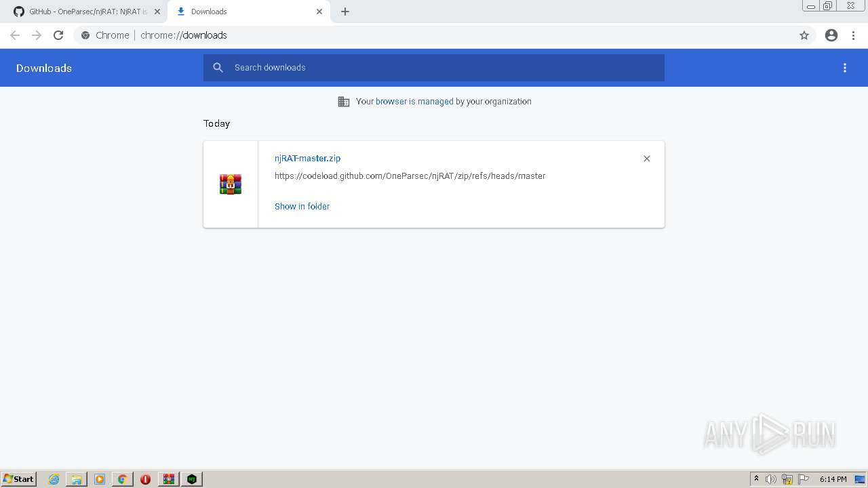Viewport: 868px width, 488px height.
Task: Click Show in folder
Action: [x=302, y=207]
